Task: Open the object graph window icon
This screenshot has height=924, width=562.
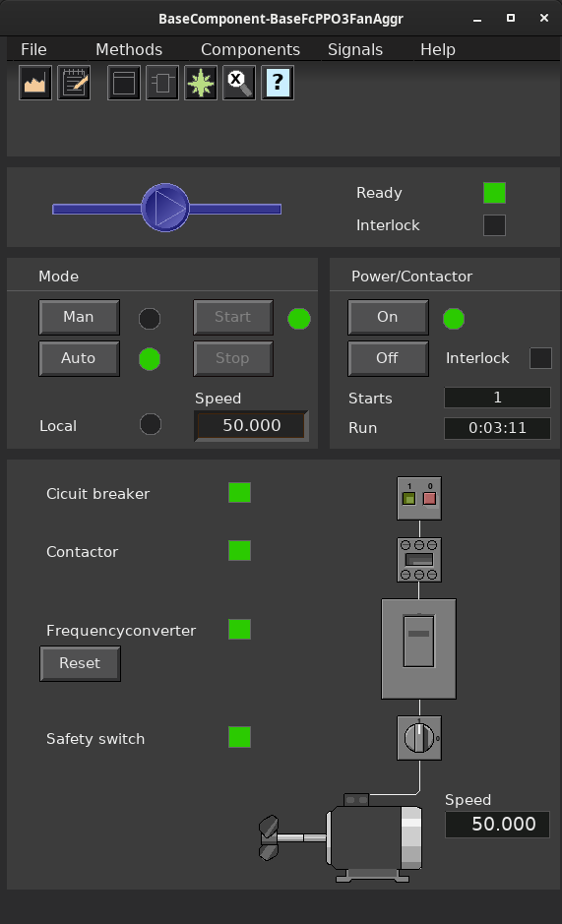Action: pyautogui.click(x=124, y=83)
